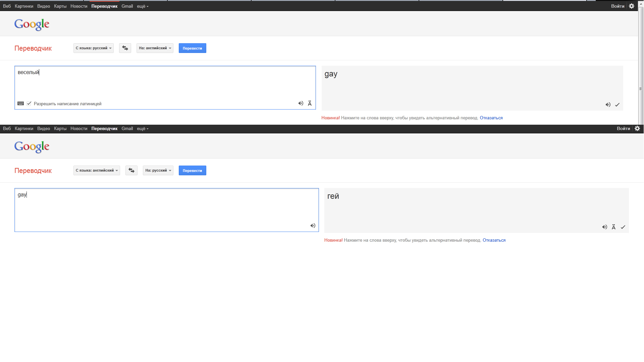Image resolution: width=644 pixels, height=362 pixels.
Task: Rate the 'гей' translation with the checkmark
Action: coord(623,227)
